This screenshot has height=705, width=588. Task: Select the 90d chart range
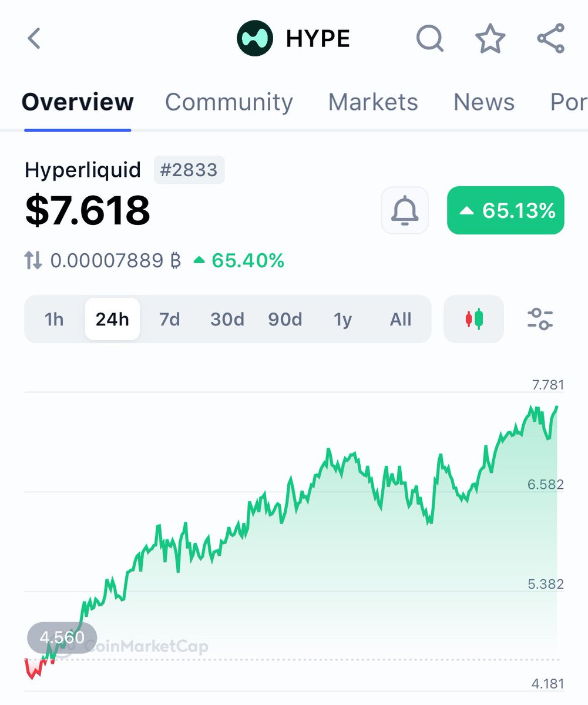coord(285,319)
